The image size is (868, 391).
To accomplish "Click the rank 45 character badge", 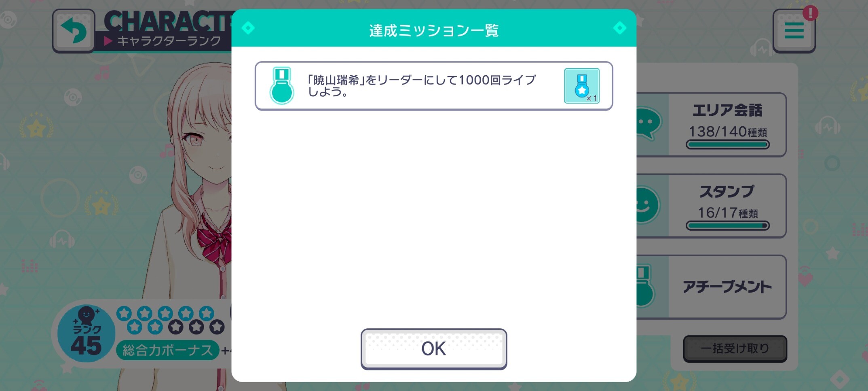I will coord(86,333).
